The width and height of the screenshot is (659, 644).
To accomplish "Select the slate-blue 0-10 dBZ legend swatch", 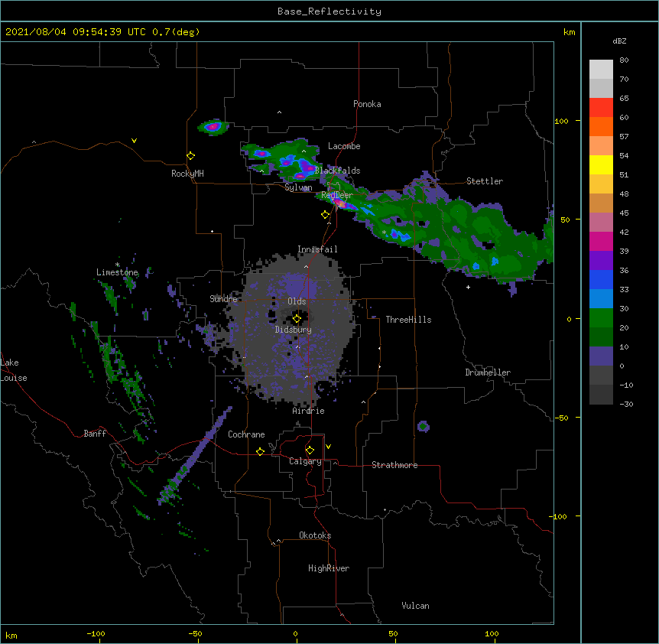I will pyautogui.click(x=601, y=356).
